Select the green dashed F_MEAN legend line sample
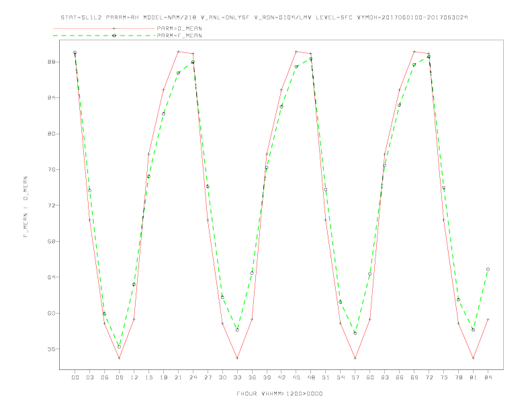The height and width of the screenshot is (411, 532). click(x=104, y=36)
